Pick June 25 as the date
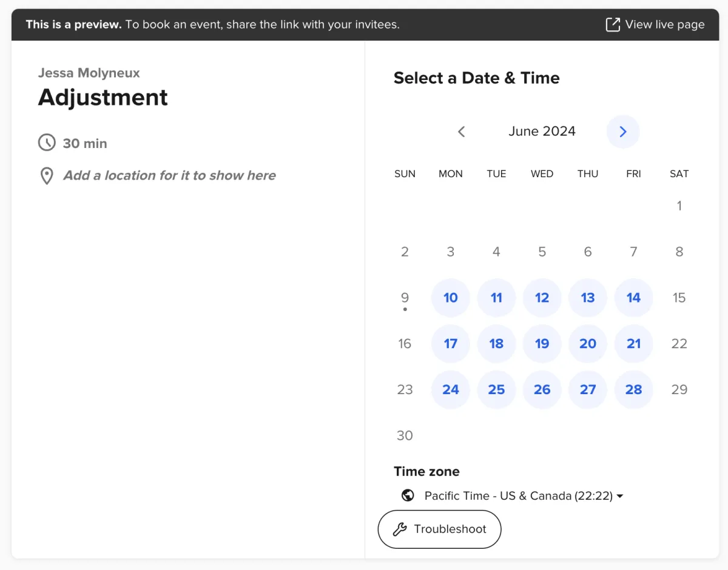This screenshot has width=728, height=570. coord(496,389)
